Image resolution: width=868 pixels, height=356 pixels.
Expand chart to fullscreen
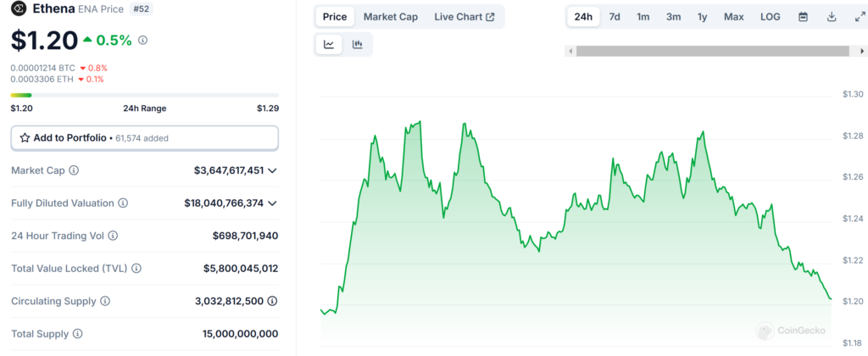coord(860,17)
